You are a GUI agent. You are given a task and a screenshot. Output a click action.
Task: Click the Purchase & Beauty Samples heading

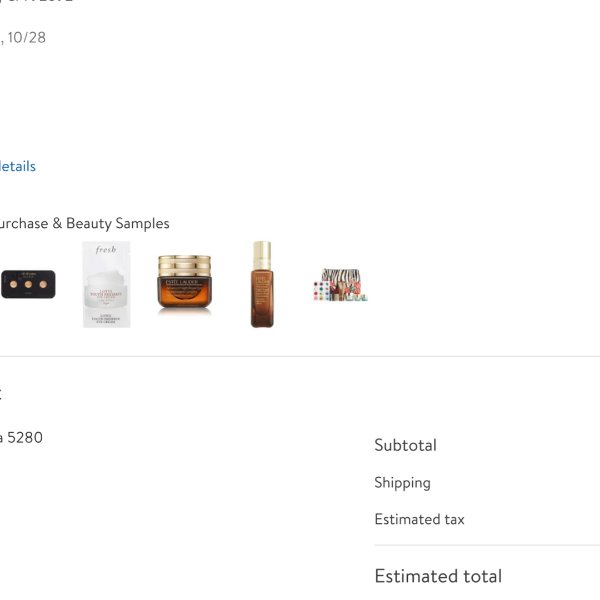[85, 223]
